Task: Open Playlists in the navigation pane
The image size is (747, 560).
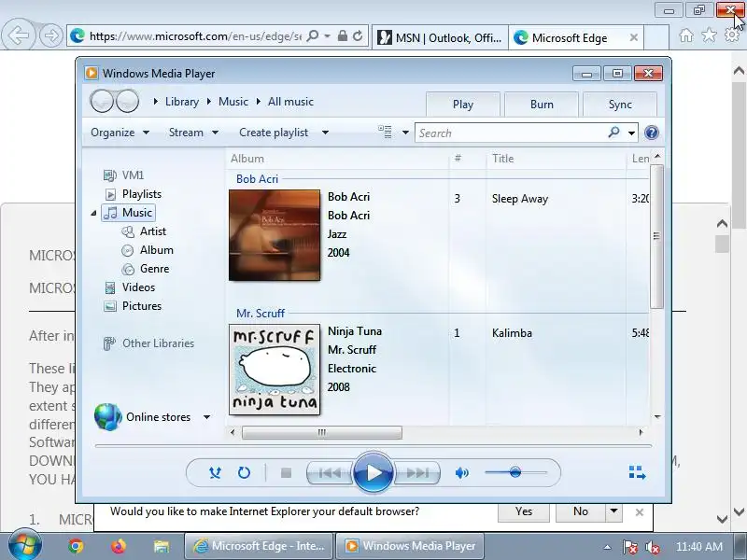Action: coord(133,194)
